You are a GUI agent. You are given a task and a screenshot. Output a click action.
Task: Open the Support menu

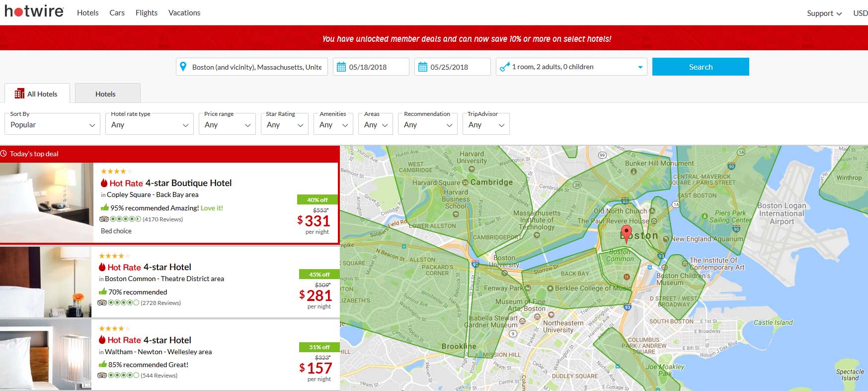coord(824,13)
